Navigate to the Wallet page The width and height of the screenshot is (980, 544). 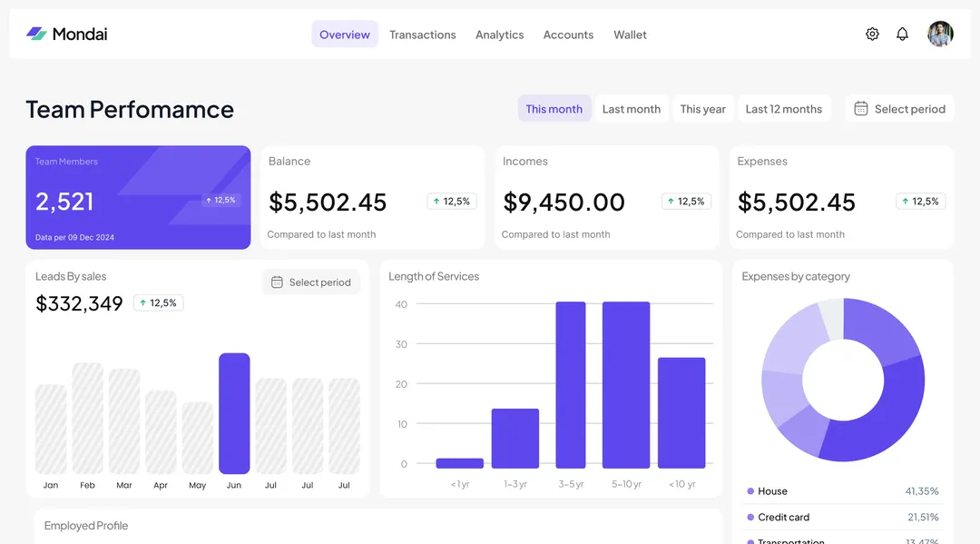point(630,35)
